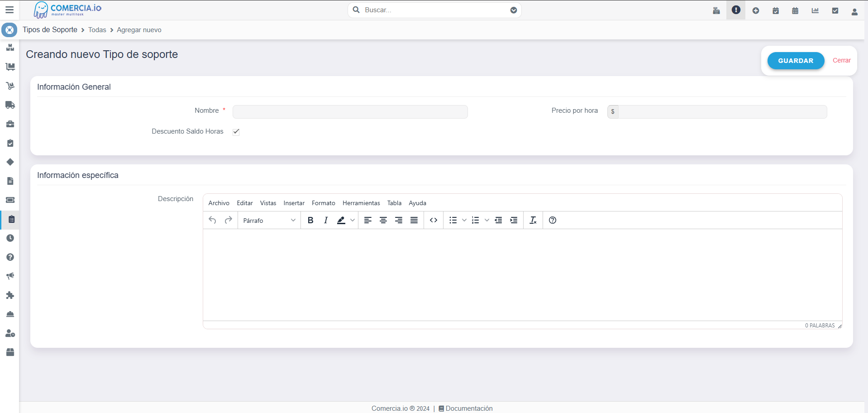This screenshot has width=868, height=413.
Task: Click the user profile icon
Action: tap(854, 11)
